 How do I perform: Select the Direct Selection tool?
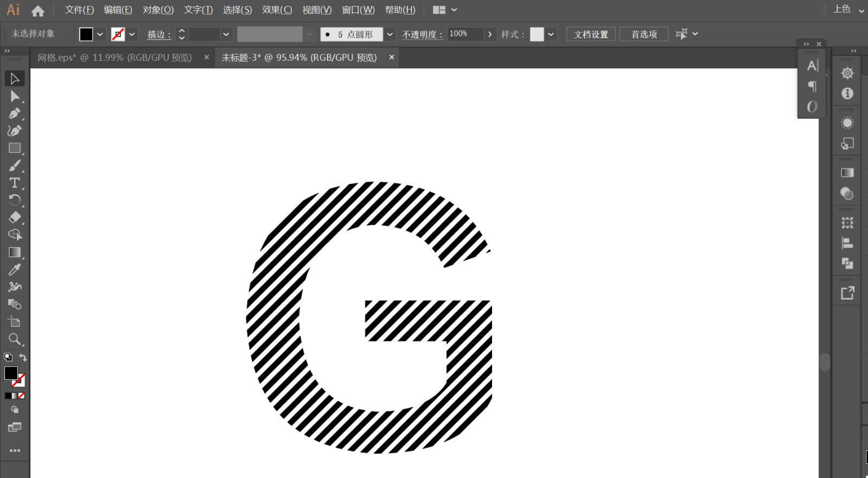point(15,96)
